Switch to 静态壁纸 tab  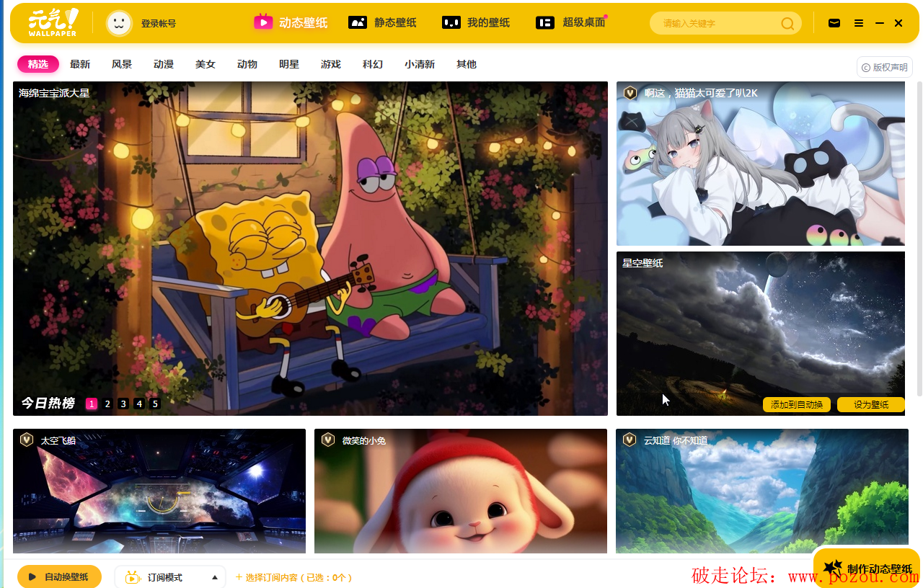click(x=382, y=22)
